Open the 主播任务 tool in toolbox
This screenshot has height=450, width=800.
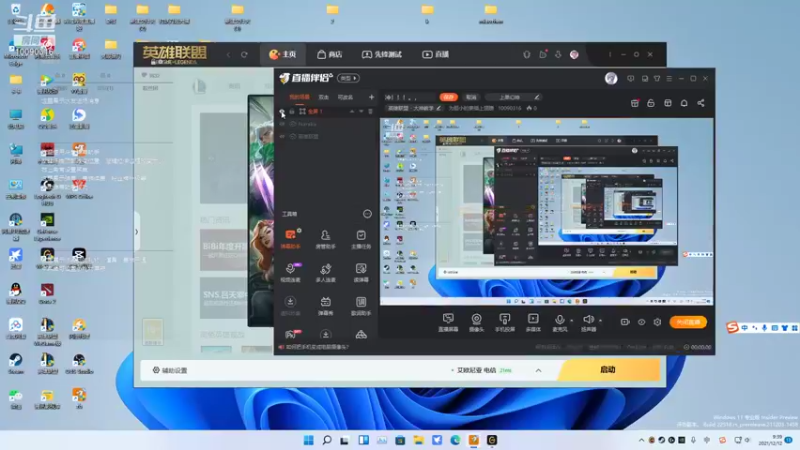(361, 239)
